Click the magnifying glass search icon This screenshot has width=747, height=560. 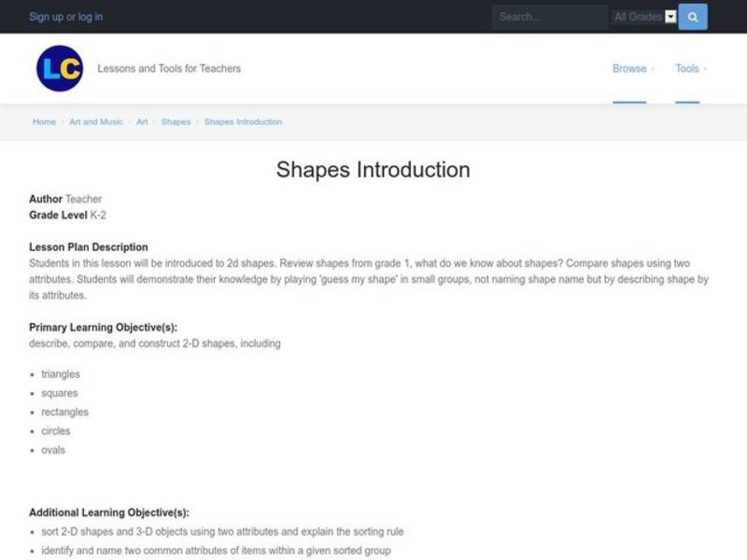[x=692, y=17]
